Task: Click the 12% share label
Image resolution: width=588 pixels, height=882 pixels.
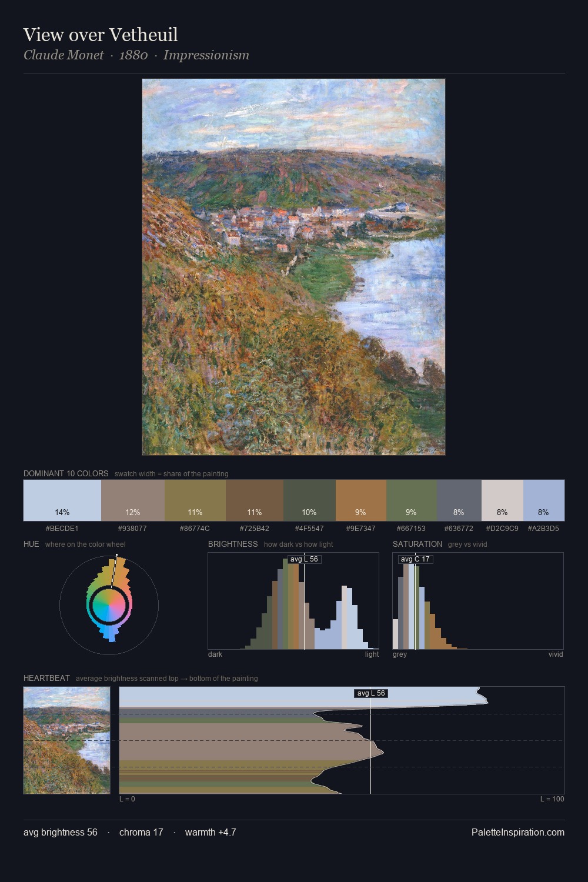Action: point(133,513)
